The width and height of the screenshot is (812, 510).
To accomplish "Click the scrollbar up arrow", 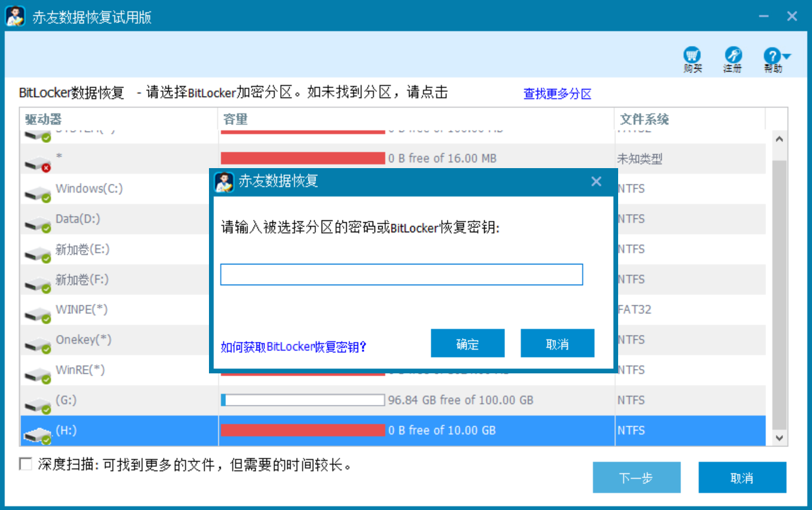I will [x=779, y=139].
